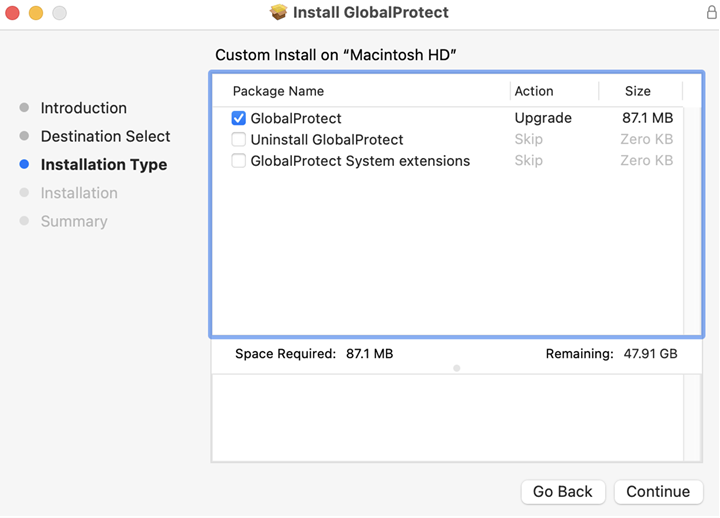This screenshot has height=518, width=720.
Task: Click the lock icon in title bar
Action: (711, 13)
